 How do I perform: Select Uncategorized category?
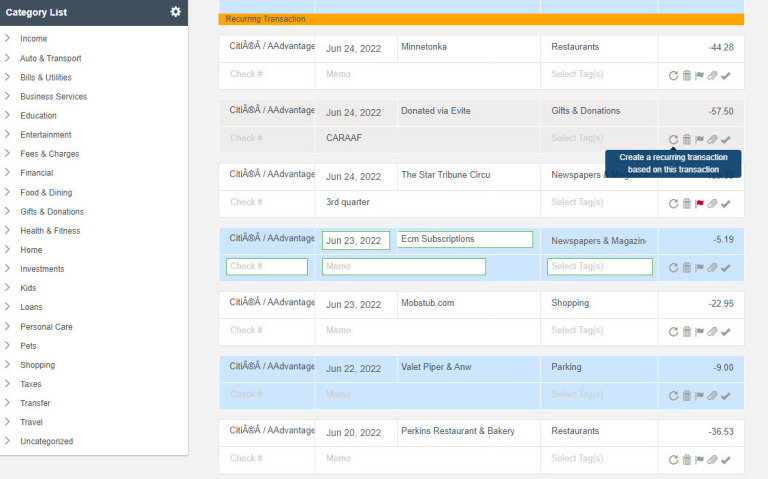(47, 441)
